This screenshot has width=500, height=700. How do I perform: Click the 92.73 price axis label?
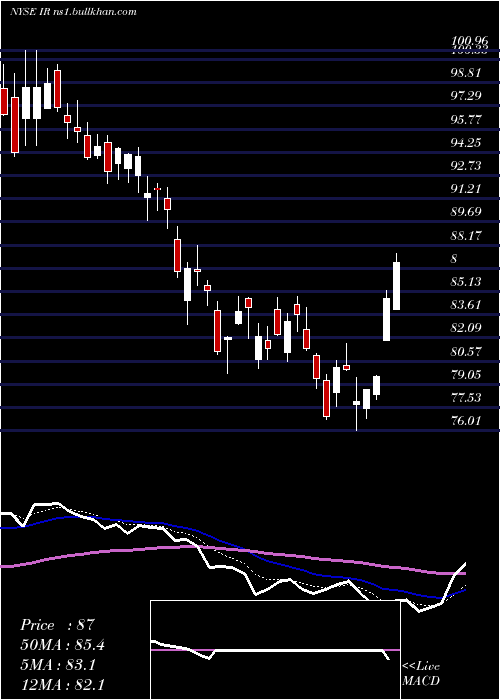click(466, 166)
